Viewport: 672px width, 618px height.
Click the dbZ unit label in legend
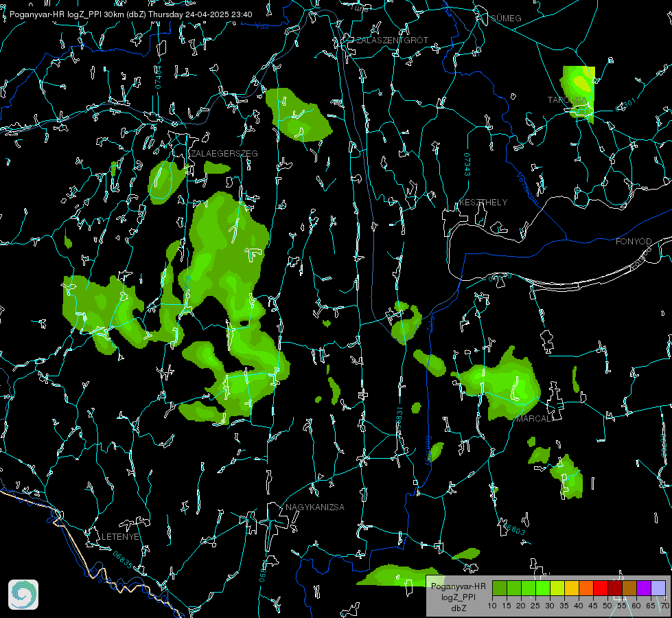click(459, 608)
